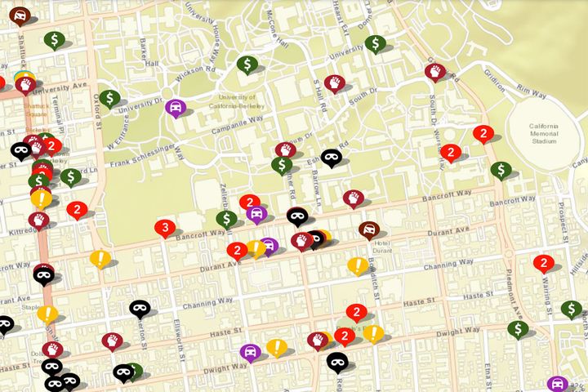Open yellow exclamation marker near Bowditch St

[x=358, y=266]
